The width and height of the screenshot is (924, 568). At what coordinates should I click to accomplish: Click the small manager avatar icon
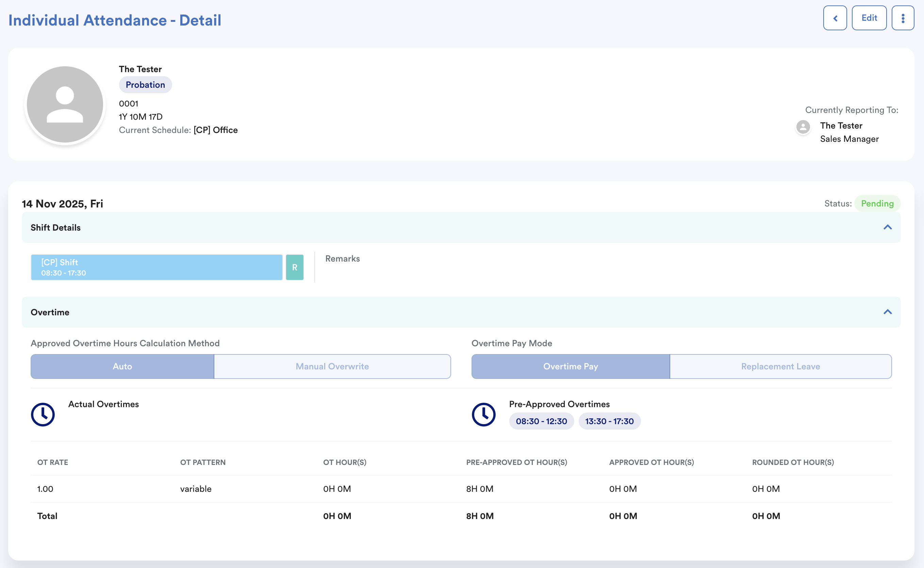click(803, 127)
